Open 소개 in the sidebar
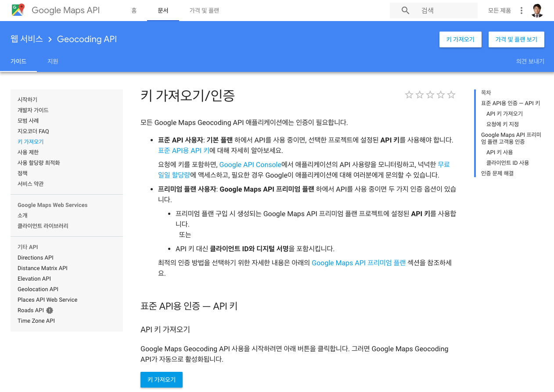 point(22,216)
